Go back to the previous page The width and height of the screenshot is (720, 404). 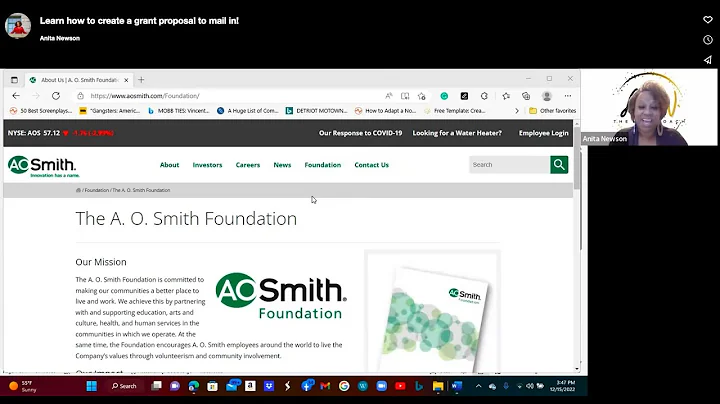16,96
